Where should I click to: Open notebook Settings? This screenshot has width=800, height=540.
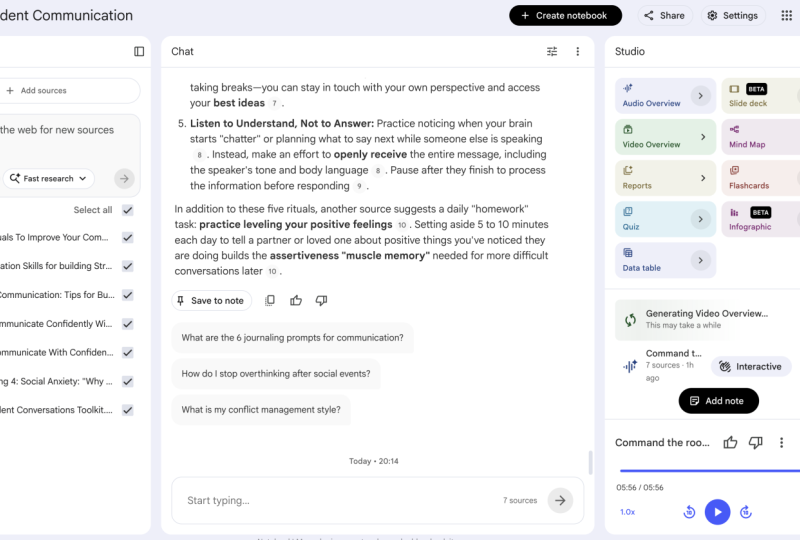coord(733,15)
